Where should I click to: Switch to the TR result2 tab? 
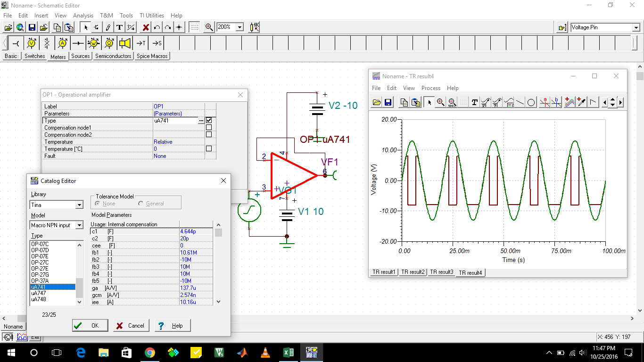pyautogui.click(x=413, y=272)
